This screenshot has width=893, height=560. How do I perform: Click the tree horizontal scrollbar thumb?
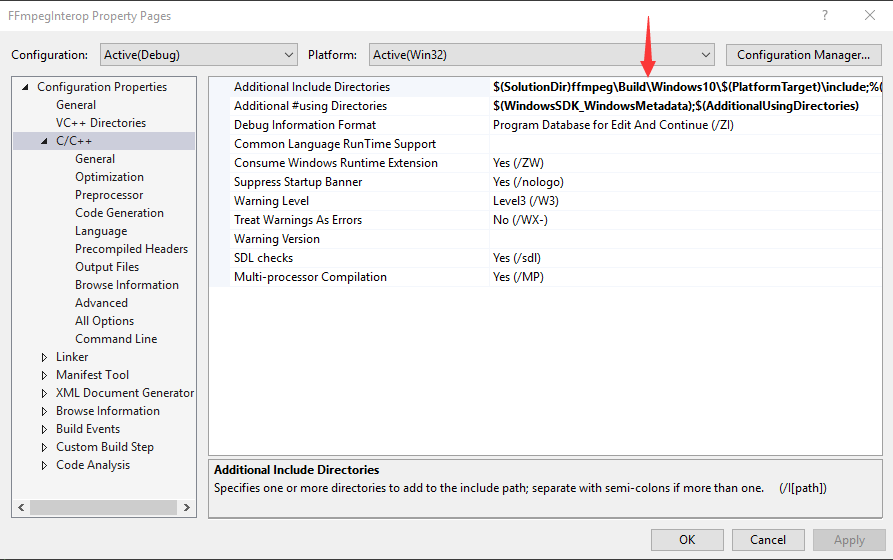click(x=103, y=507)
